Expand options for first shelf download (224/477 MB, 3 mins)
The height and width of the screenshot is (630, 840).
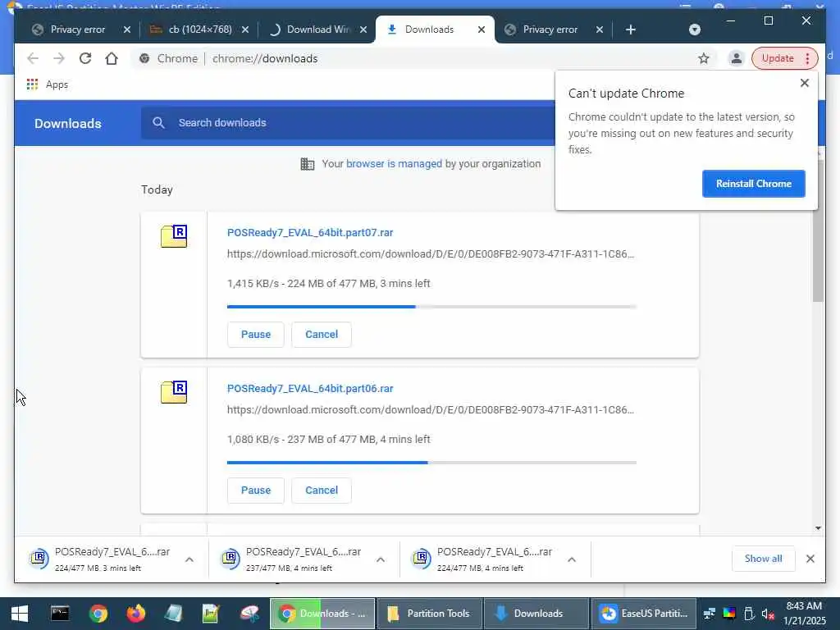click(x=189, y=559)
